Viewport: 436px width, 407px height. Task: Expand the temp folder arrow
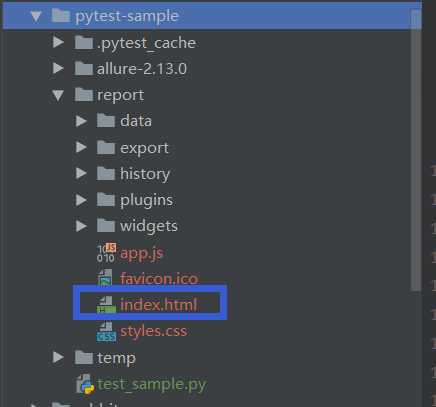(x=59, y=357)
